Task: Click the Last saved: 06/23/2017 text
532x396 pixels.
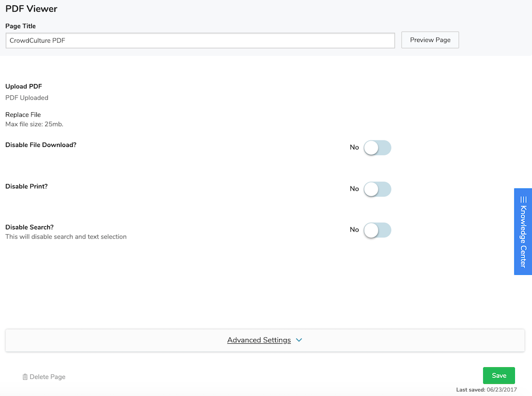Action: point(486,390)
